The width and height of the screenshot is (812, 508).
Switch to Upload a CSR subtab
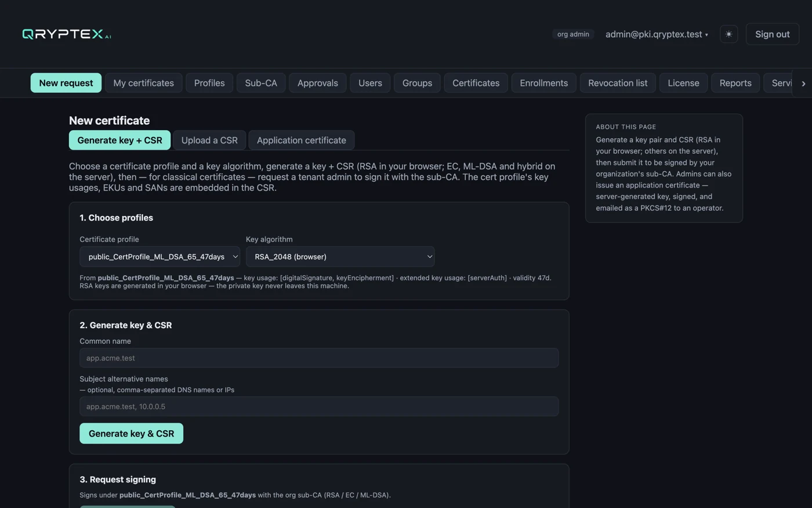click(209, 140)
